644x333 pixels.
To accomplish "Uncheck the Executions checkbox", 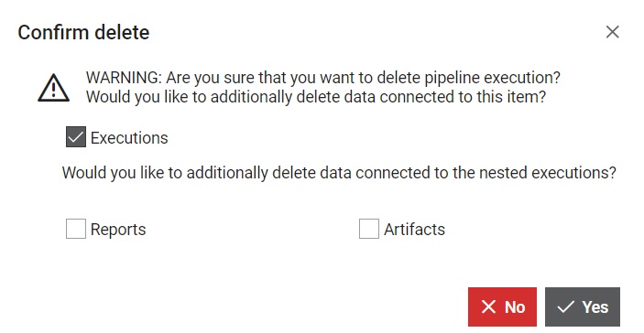I will tap(76, 137).
